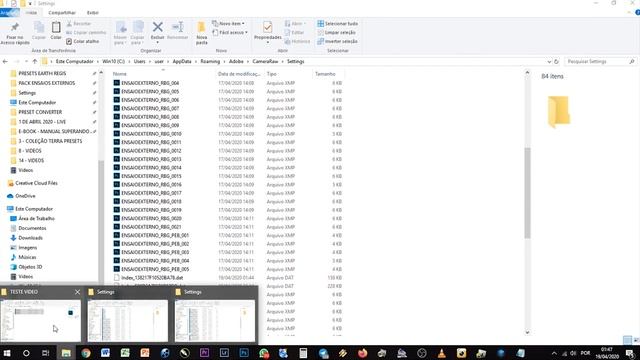Select file ENSAIOEXTERNO_RBG_PEB_005
This screenshot has width=640, height=360.
point(155,269)
